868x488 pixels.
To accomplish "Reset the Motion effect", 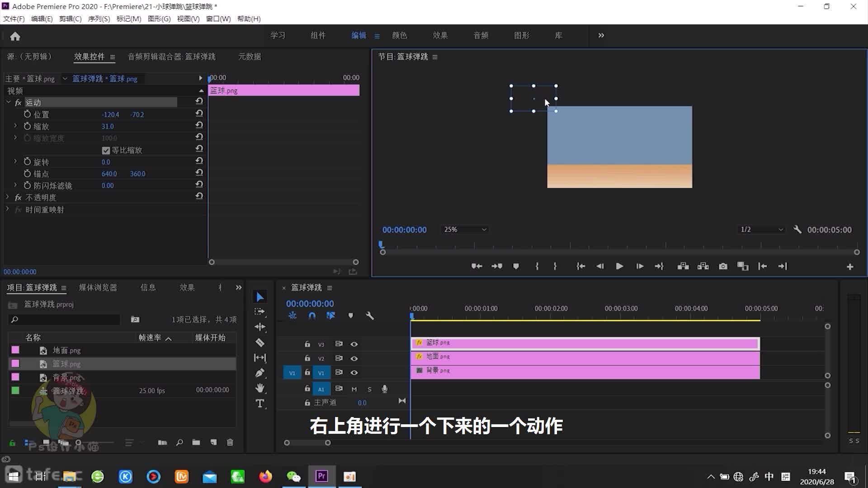I will pos(199,101).
